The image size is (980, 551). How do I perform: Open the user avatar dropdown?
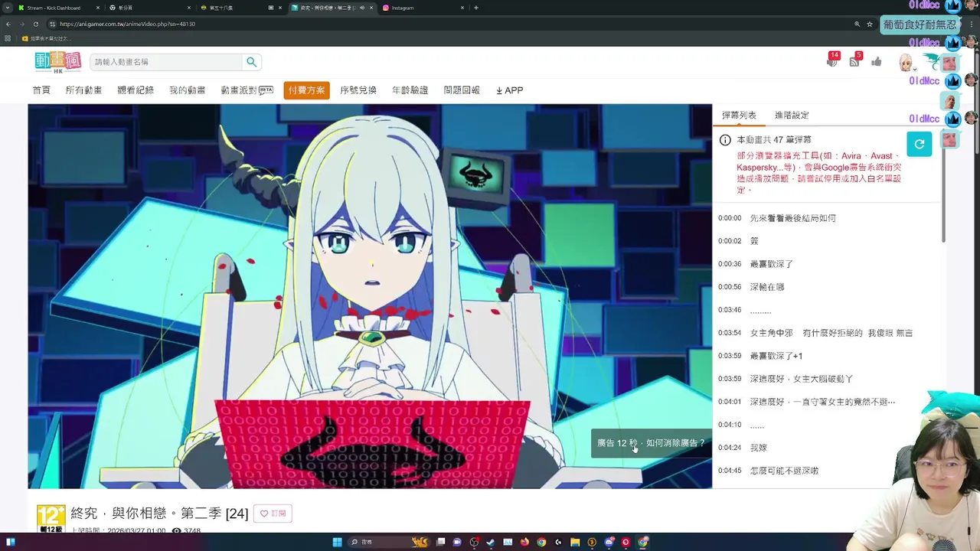tap(906, 62)
